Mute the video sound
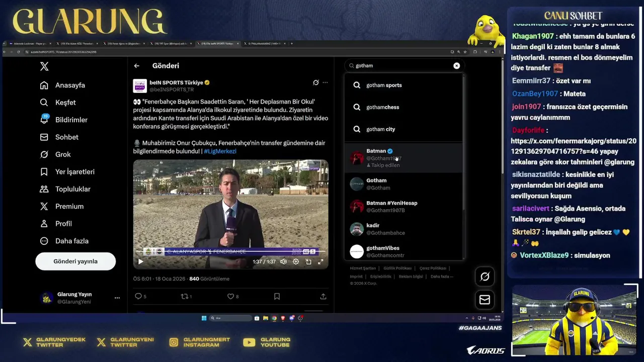 point(283,261)
